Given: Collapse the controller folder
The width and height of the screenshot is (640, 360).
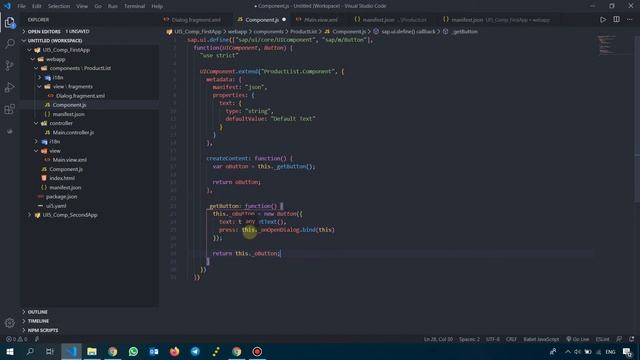Looking at the screenshot, I should coord(61,123).
